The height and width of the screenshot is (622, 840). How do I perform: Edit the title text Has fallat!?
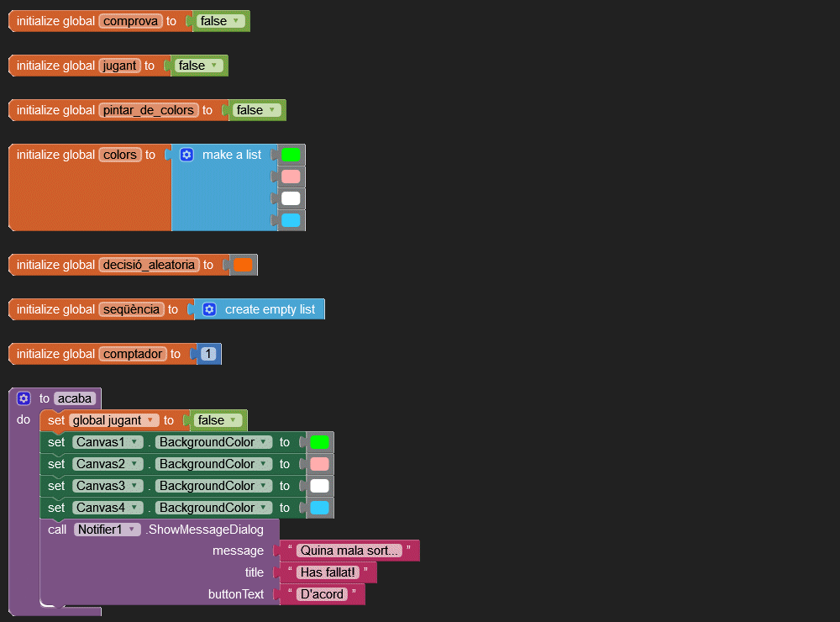(328, 572)
